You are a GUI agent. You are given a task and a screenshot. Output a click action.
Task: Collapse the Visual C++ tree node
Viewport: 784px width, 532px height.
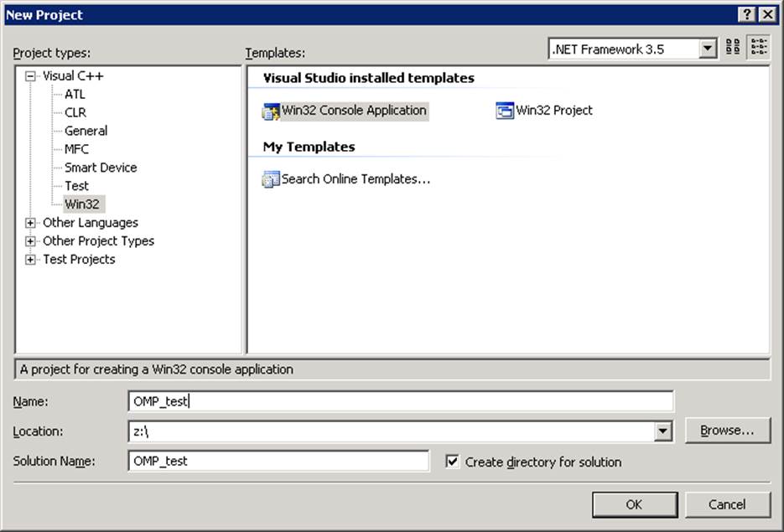pos(30,76)
